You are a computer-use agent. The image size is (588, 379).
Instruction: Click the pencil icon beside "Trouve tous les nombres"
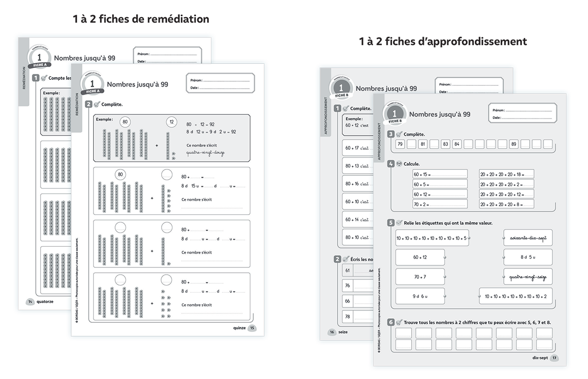point(399,322)
